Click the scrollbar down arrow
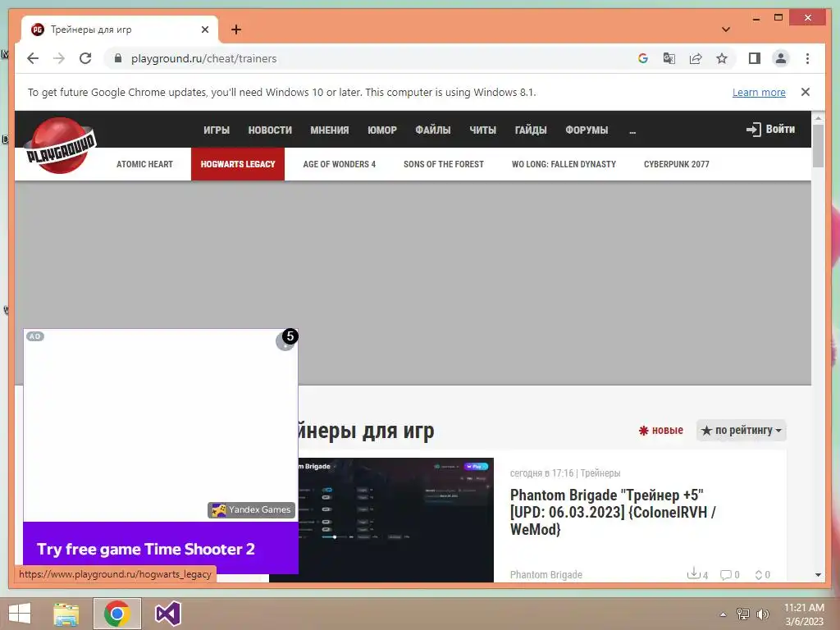Viewport: 840px width, 630px height. click(x=818, y=575)
